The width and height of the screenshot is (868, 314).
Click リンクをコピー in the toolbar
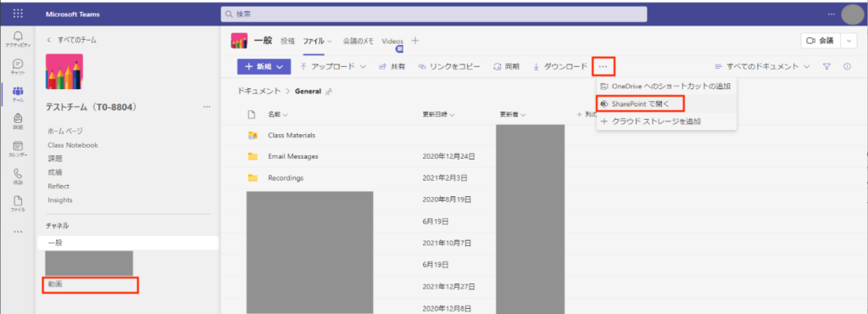(449, 66)
